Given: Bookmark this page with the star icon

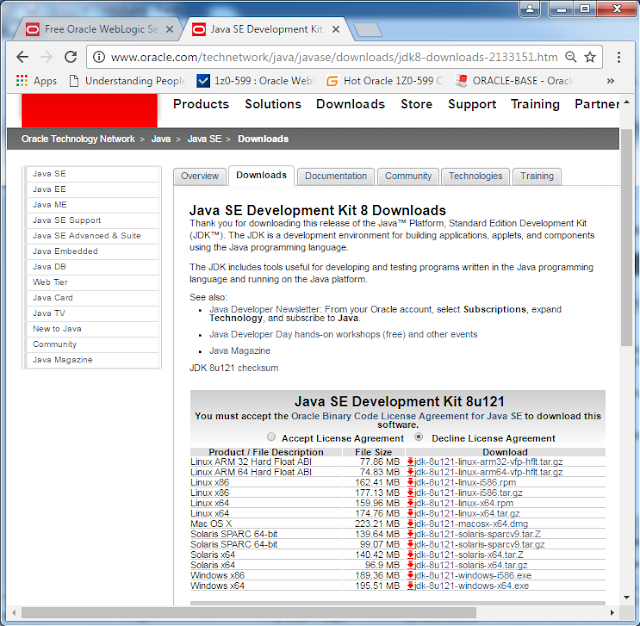Looking at the screenshot, I should [x=590, y=57].
